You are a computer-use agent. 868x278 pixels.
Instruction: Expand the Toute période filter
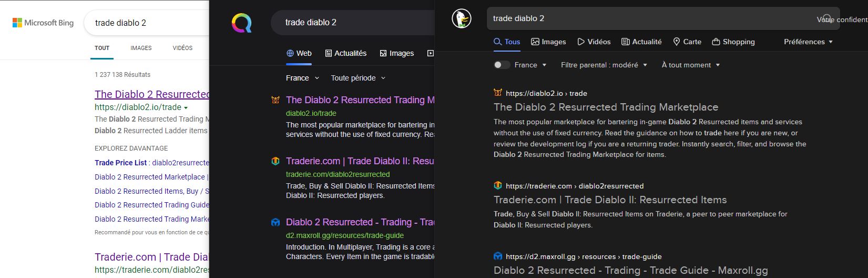358,78
